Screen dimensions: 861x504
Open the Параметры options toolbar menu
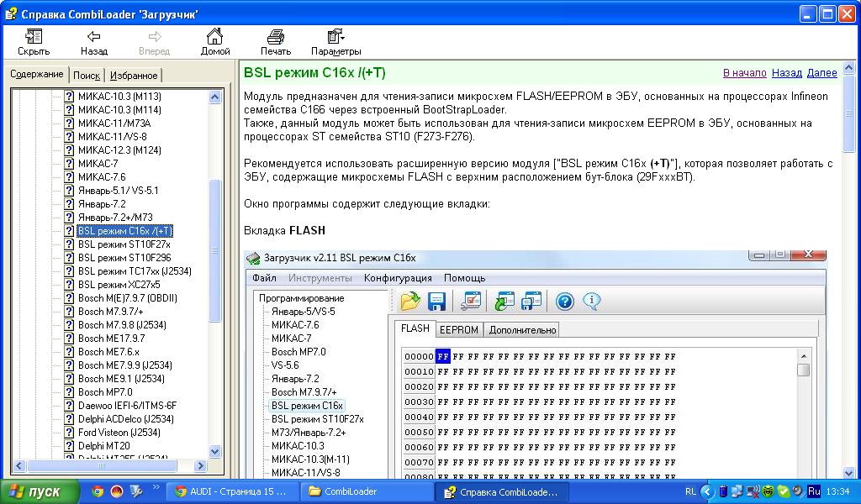pyautogui.click(x=335, y=42)
